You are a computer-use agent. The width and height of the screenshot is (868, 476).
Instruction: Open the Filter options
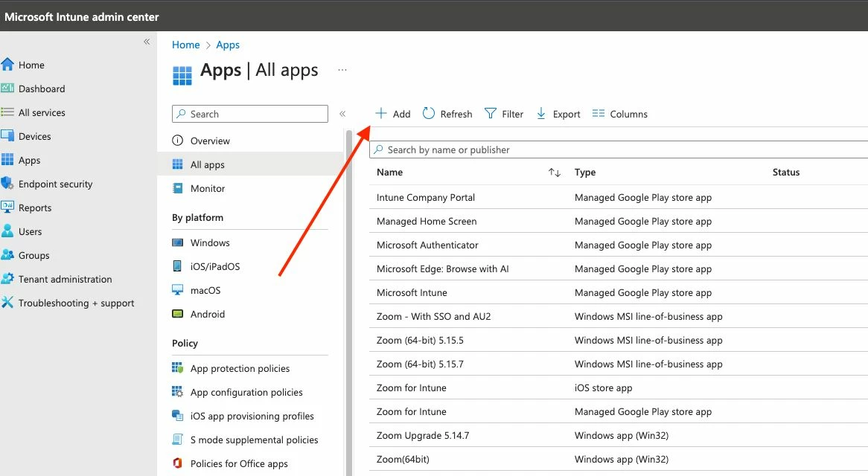coord(504,114)
